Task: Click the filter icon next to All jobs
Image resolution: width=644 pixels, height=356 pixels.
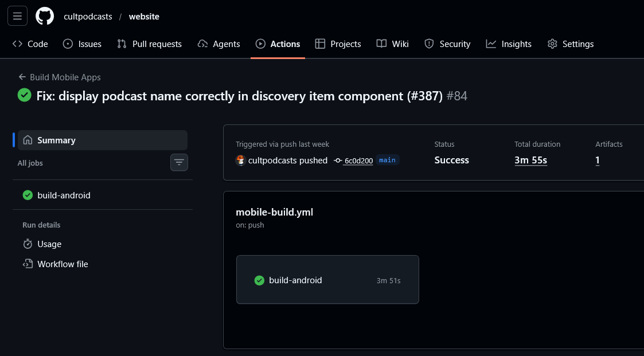Action: pos(179,162)
